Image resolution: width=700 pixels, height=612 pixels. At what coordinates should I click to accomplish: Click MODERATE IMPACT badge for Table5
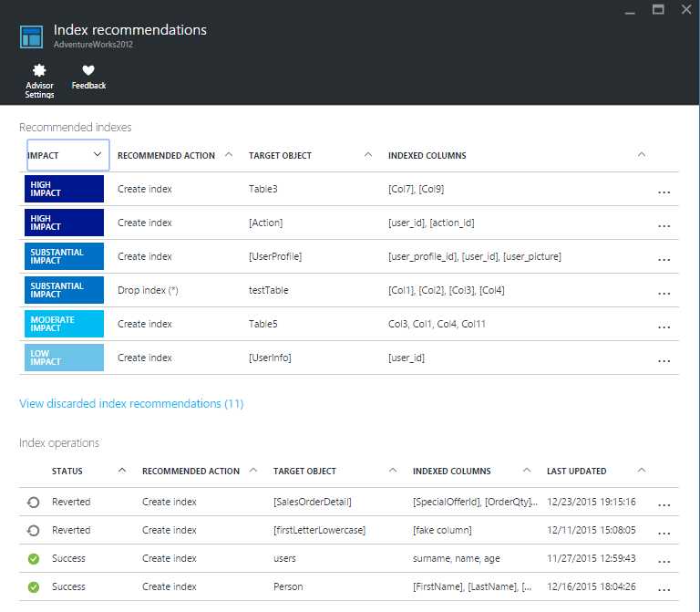coord(65,324)
